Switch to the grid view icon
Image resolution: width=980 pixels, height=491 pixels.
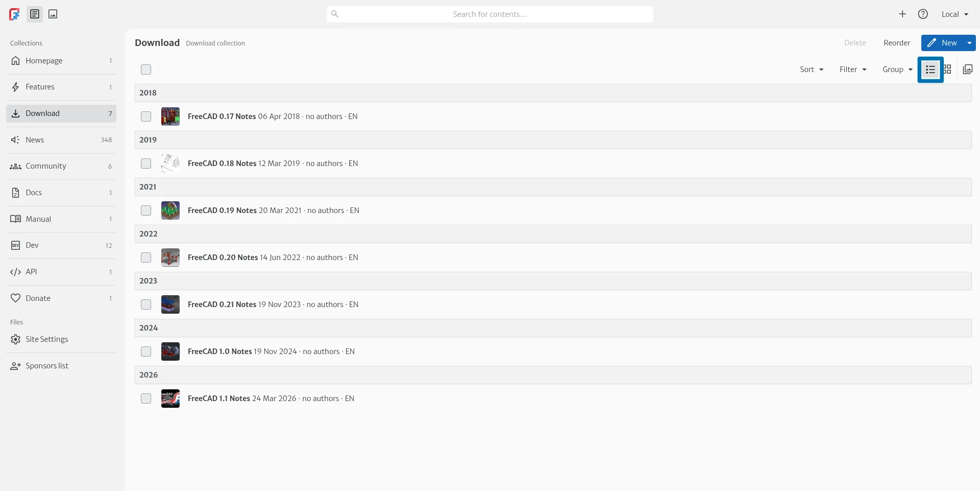tap(947, 69)
